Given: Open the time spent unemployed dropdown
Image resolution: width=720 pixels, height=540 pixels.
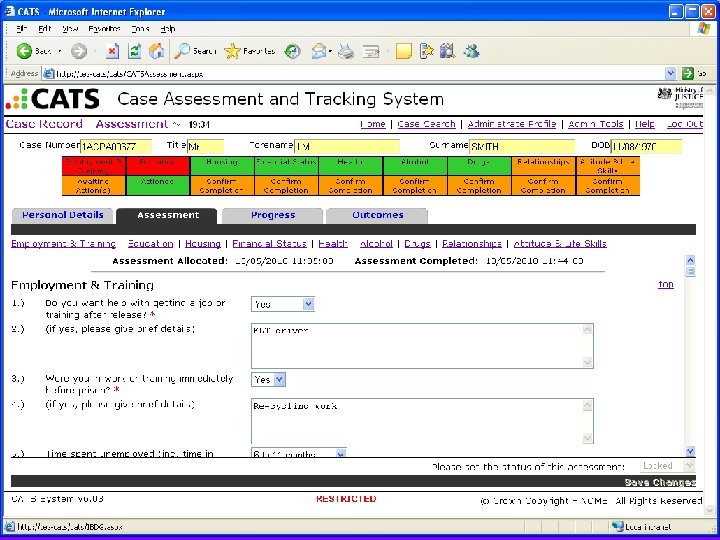Looking at the screenshot, I should pyautogui.click(x=298, y=453).
